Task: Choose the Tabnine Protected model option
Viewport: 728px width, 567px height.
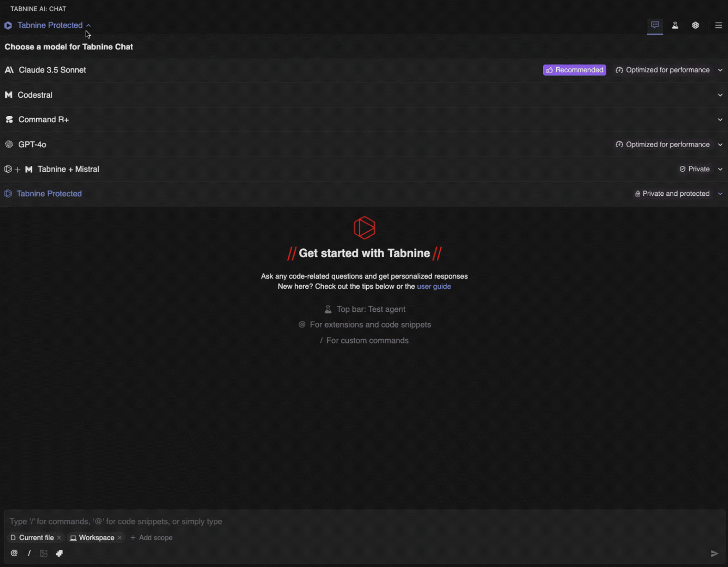Action: [49, 194]
